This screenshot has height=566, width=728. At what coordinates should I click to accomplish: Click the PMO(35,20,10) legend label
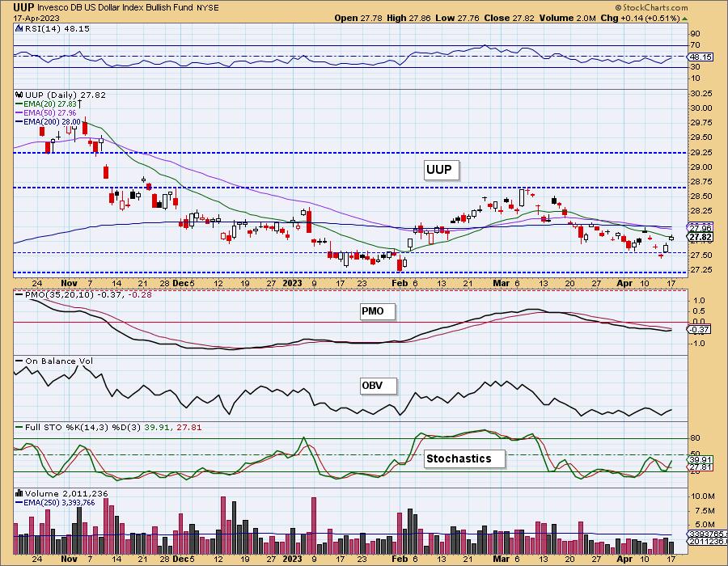pos(84,294)
